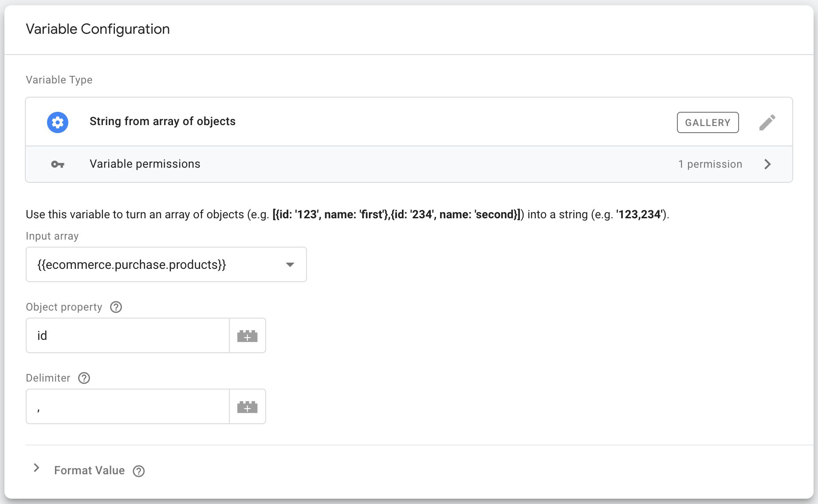Open Variable permissions via the right chevron
The image size is (818, 504).
767,164
